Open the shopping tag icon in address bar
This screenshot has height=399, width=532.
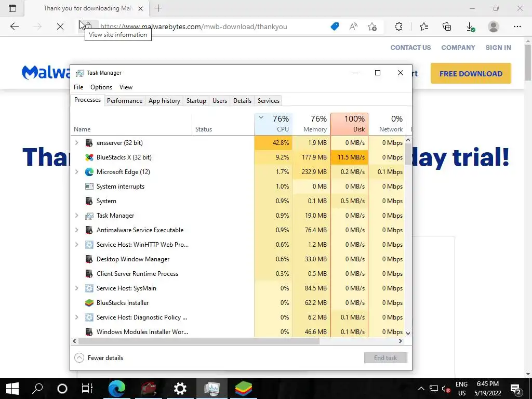coord(335,26)
